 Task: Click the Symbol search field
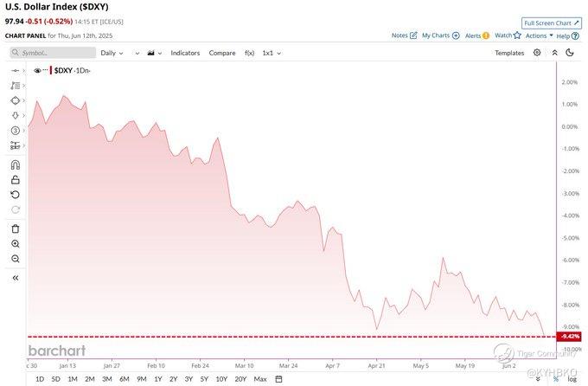53,53
